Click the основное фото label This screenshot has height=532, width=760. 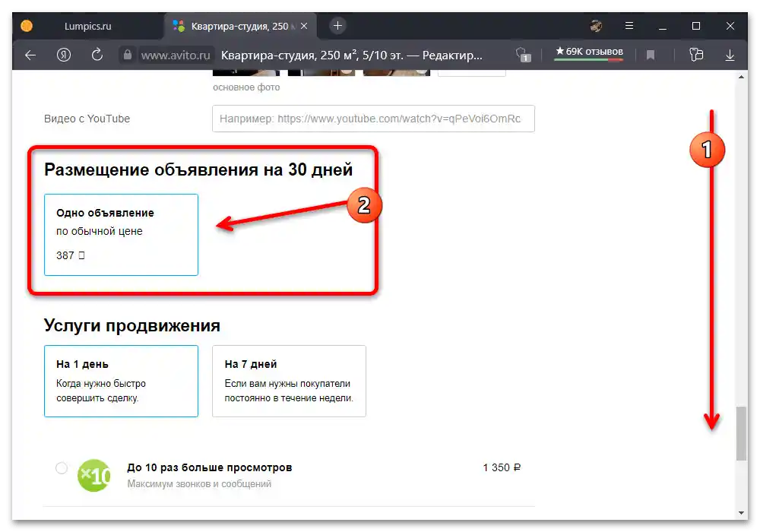(246, 87)
